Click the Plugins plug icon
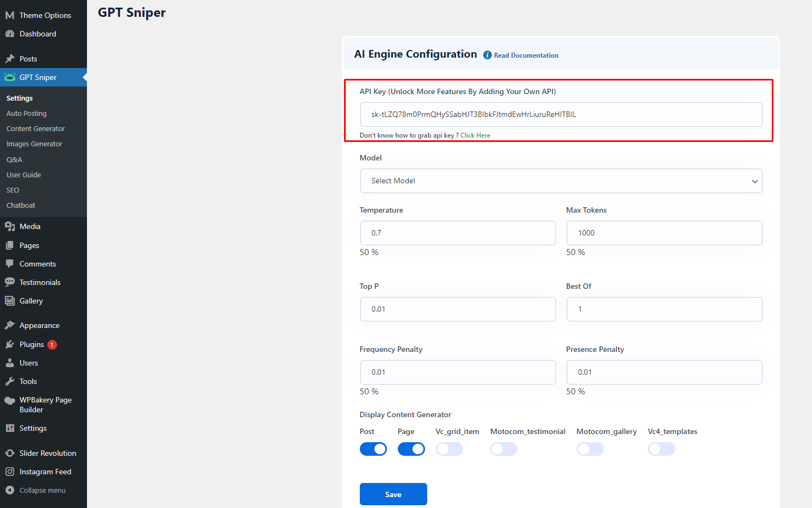This screenshot has width=812, height=508. pyautogui.click(x=10, y=344)
